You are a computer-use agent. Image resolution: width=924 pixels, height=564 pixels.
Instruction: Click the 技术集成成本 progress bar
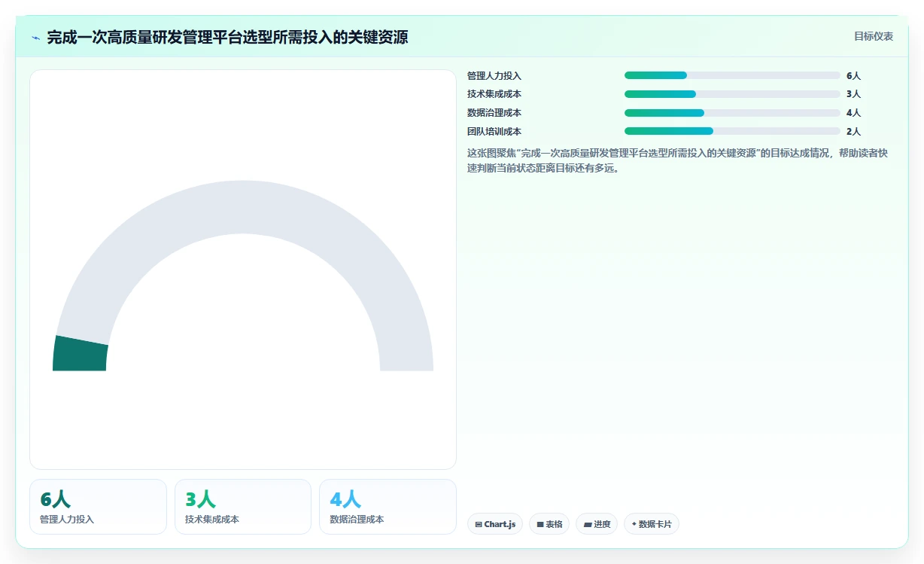point(732,94)
